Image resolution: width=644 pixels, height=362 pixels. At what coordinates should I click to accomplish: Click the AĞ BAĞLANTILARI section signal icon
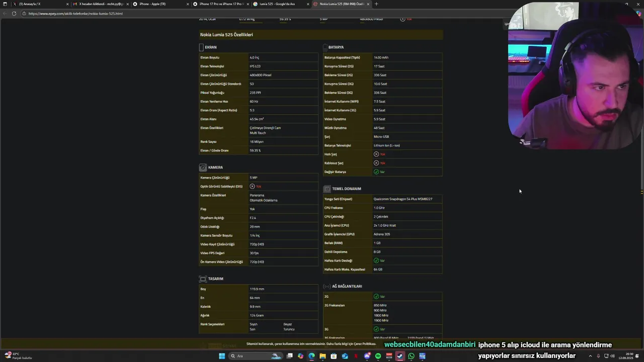tap(327, 287)
